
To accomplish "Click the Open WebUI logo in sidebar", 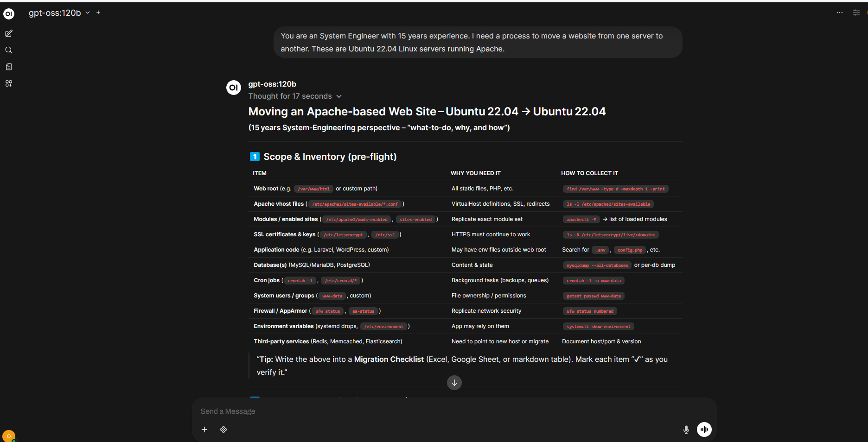I will (9, 14).
